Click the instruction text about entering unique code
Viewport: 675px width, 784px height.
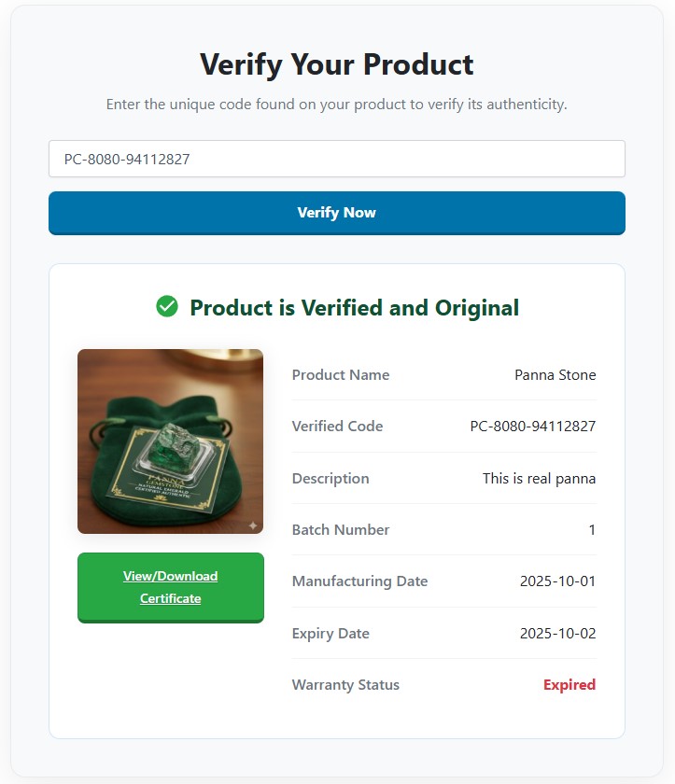coord(337,105)
